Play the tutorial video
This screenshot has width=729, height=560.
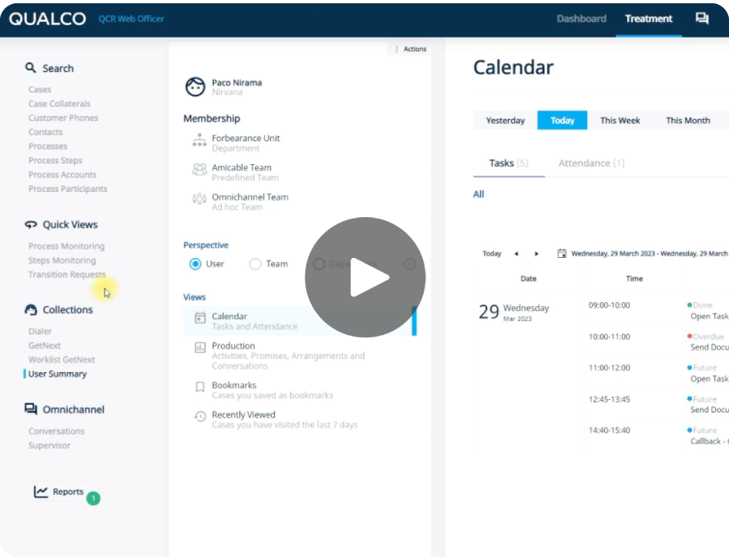(364, 278)
